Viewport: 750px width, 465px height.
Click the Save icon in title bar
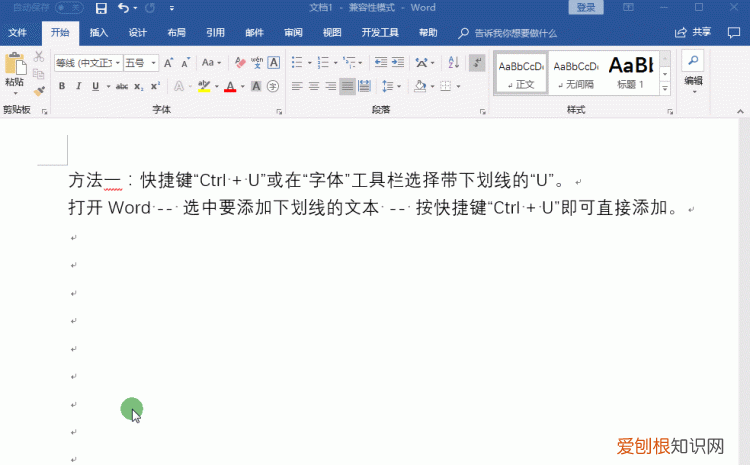pos(101,8)
